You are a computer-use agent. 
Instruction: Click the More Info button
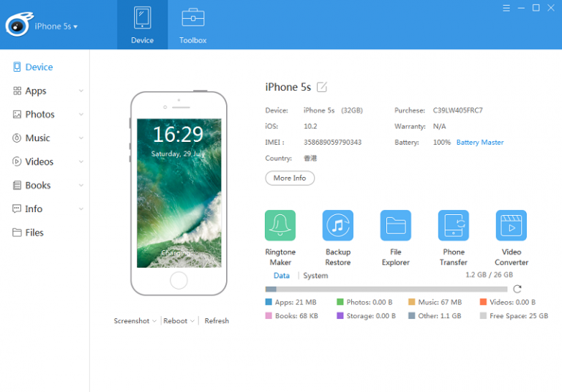pyautogui.click(x=290, y=178)
